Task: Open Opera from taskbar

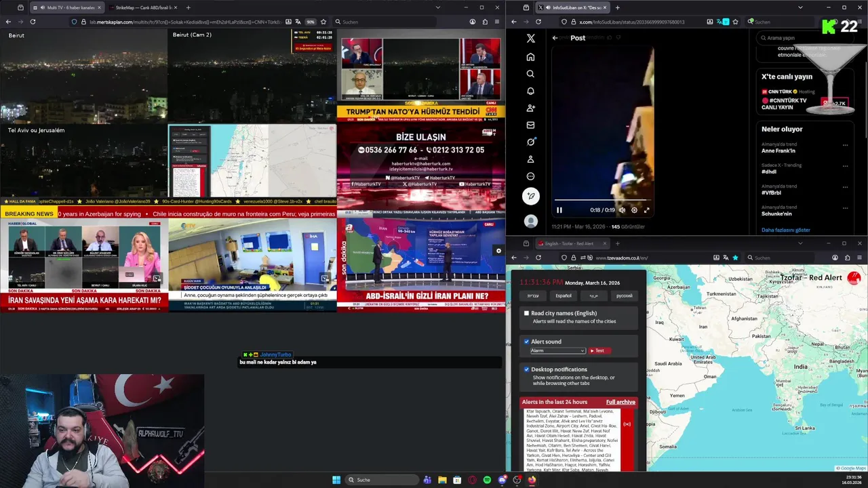Action: [x=472, y=480]
